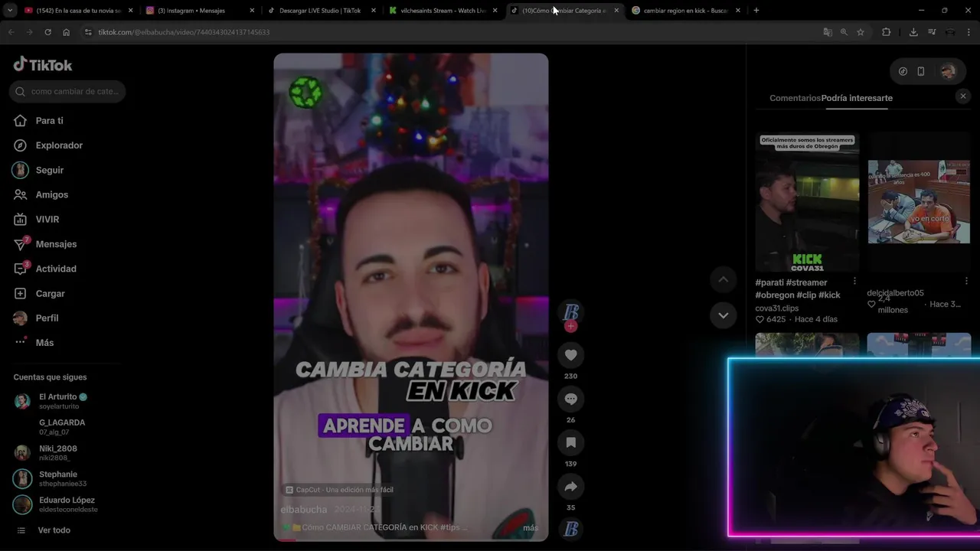This screenshot has width=980, height=551.
Task: Switch to vilchesaints Stream Kick tab
Action: 443,11
